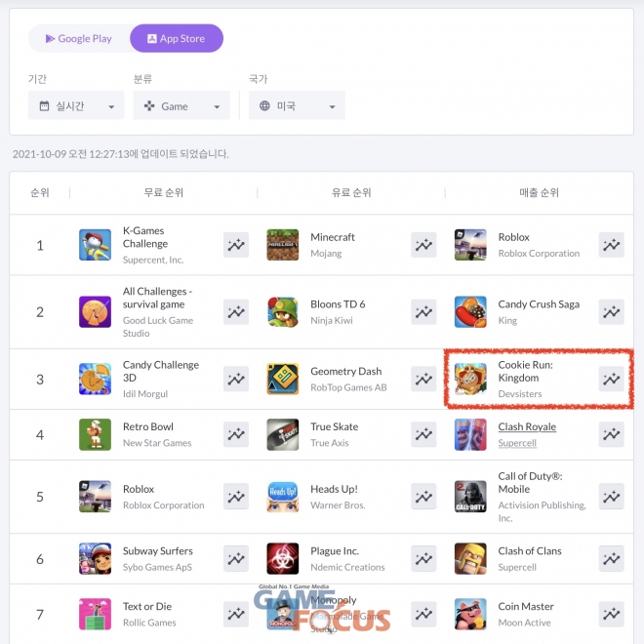Viewport: 644px width, 644px height.
Task: Click the Rollic Games developer name
Action: pos(149,623)
